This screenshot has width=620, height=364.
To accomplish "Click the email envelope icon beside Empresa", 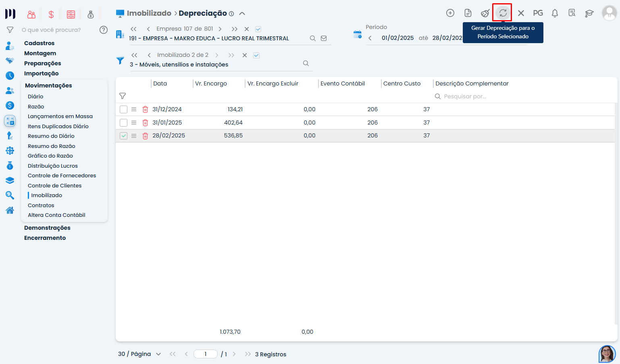I will click(x=324, y=38).
